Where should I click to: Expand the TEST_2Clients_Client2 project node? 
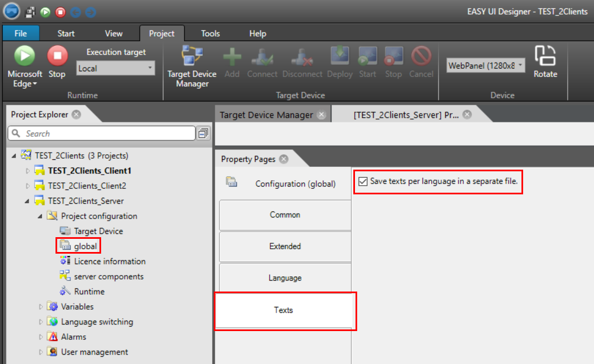pyautogui.click(x=28, y=186)
